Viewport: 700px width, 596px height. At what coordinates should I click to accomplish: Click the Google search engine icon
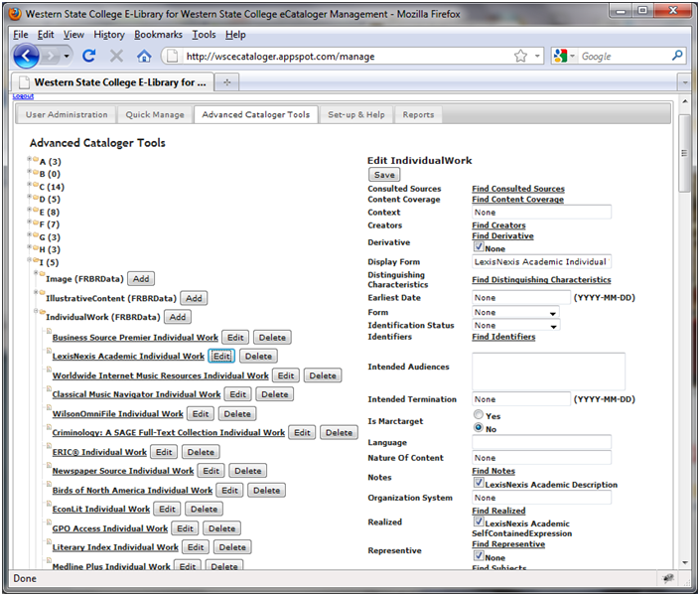(560, 56)
